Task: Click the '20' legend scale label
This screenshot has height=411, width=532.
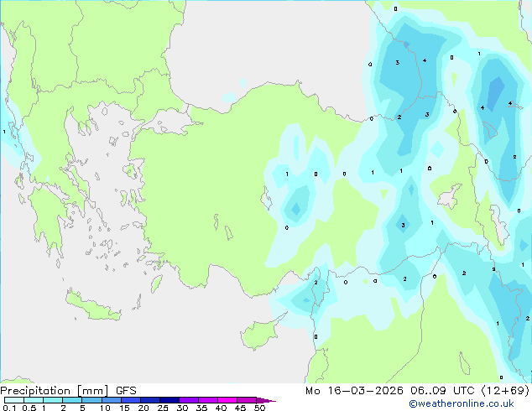Action: [x=143, y=408]
